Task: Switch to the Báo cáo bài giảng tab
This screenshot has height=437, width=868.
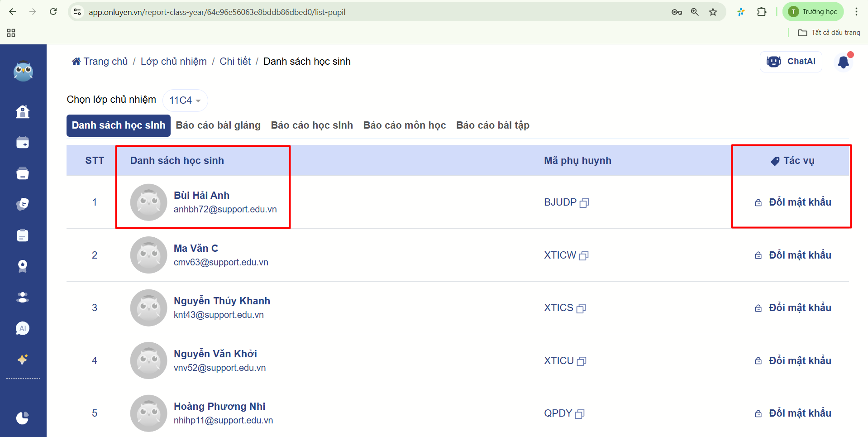Action: tap(218, 125)
